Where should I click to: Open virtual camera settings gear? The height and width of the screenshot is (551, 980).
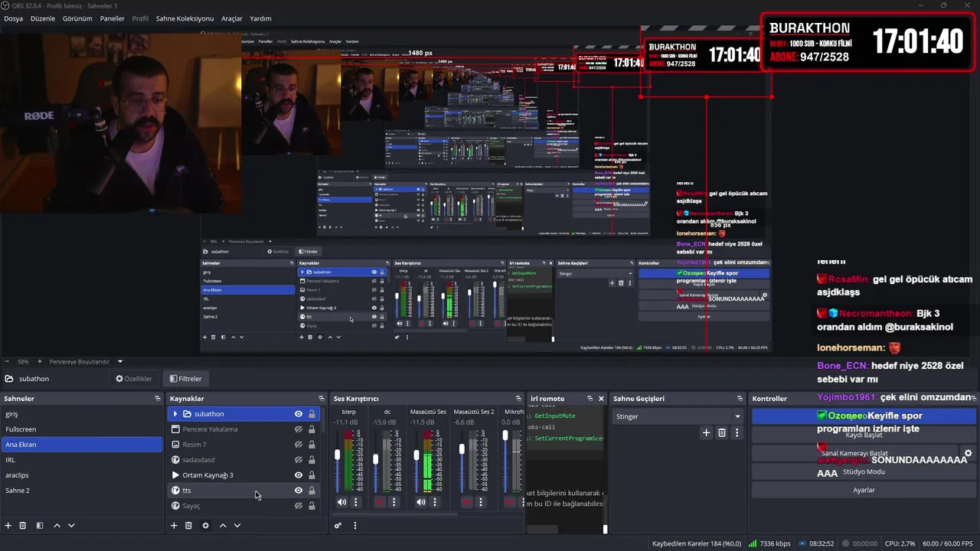968,453
